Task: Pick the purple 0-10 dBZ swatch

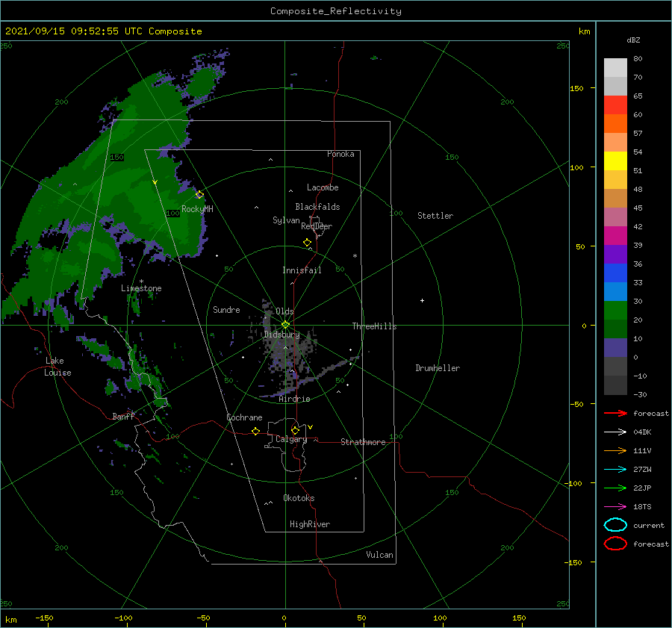Action: point(615,348)
